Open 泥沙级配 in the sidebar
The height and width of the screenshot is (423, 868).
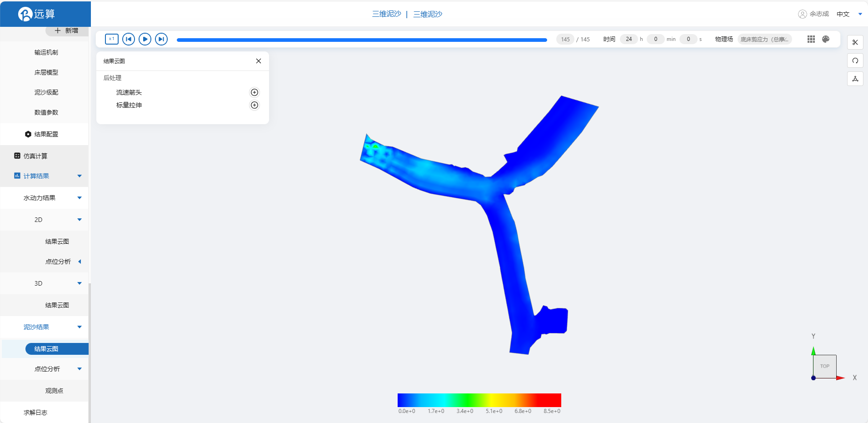pyautogui.click(x=46, y=92)
